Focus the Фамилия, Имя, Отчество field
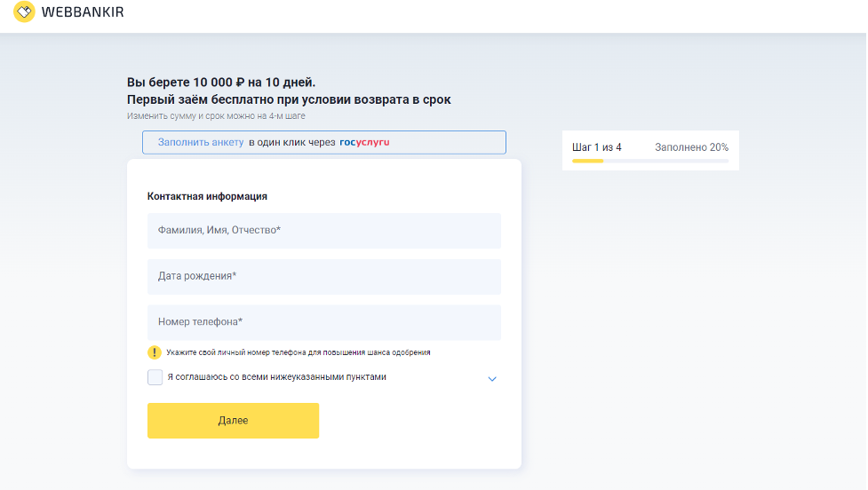This screenshot has width=868, height=490. pyautogui.click(x=323, y=231)
